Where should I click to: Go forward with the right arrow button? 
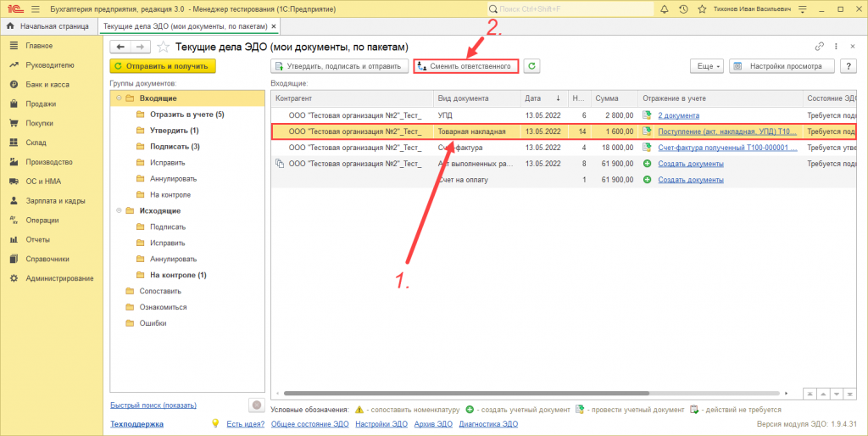(x=140, y=48)
